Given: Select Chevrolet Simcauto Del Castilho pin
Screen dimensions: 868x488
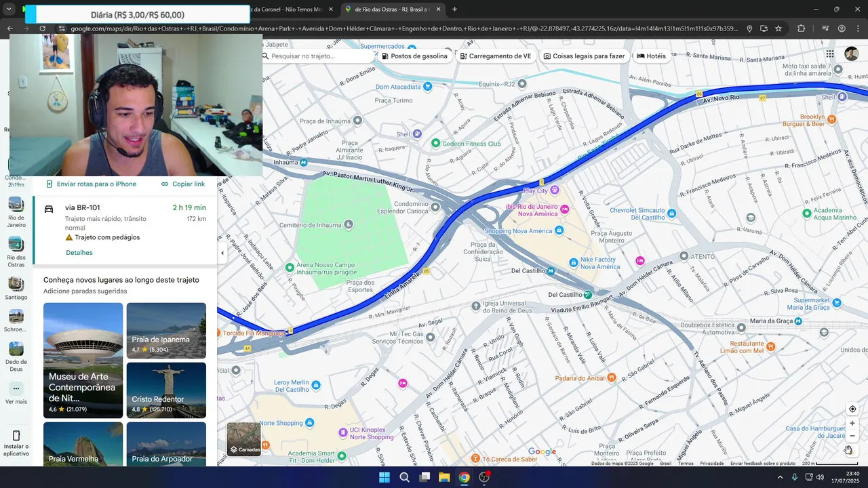Looking at the screenshot, I should tap(671, 213).
